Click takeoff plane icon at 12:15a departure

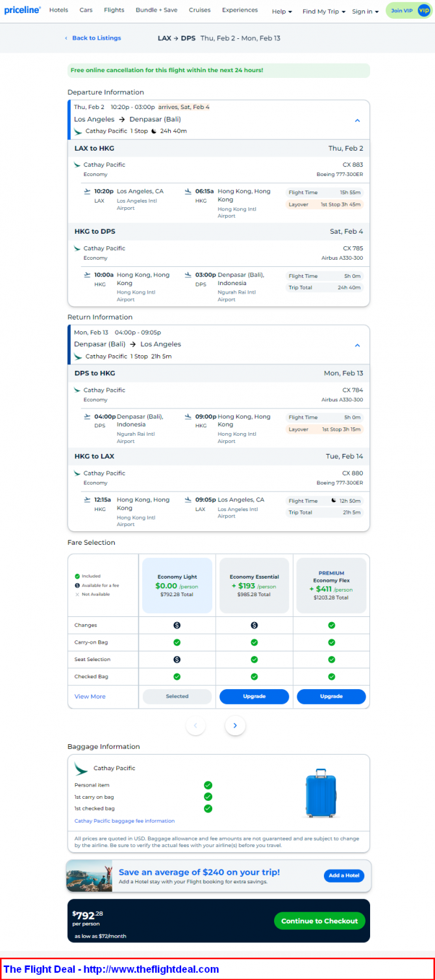(88, 499)
